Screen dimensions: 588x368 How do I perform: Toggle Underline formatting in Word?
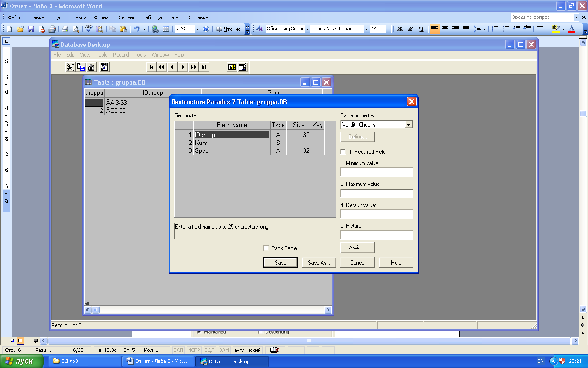(421, 29)
